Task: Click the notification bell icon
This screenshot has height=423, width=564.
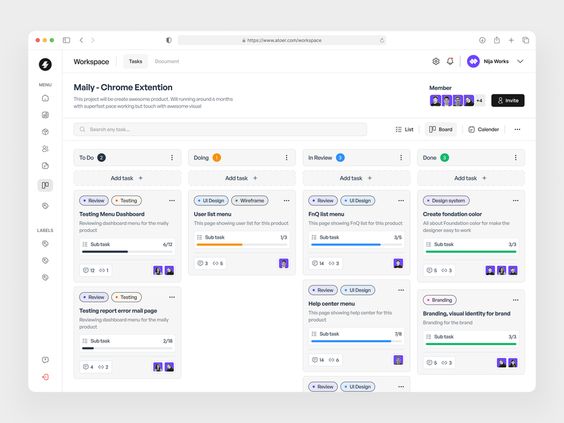Action: [x=450, y=62]
